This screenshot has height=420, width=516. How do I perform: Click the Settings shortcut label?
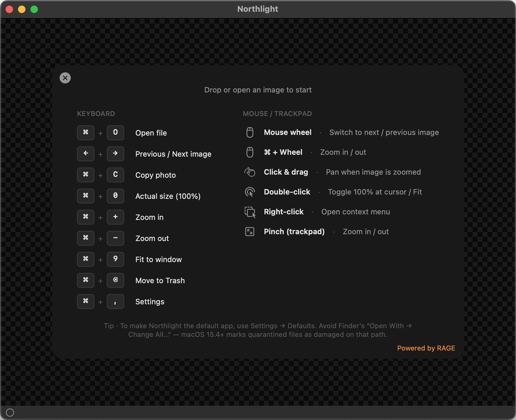150,302
